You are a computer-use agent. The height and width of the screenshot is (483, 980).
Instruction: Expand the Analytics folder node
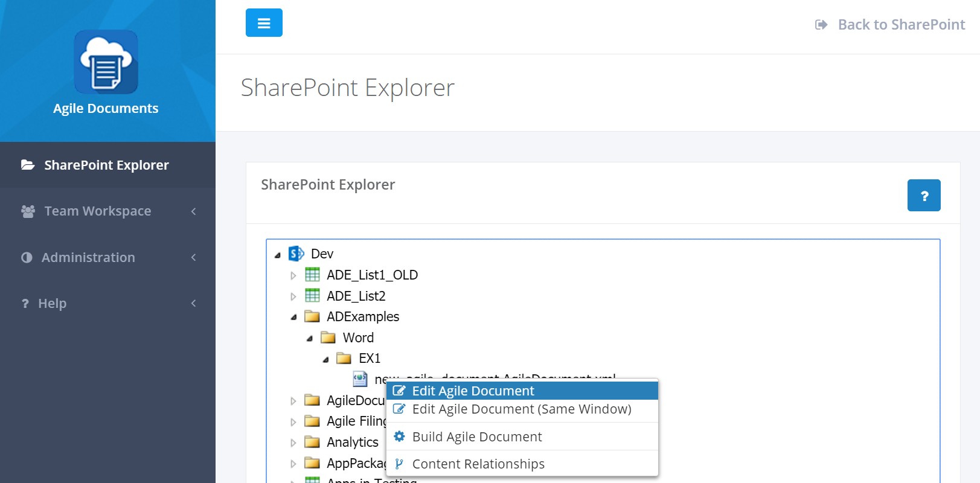click(x=293, y=443)
